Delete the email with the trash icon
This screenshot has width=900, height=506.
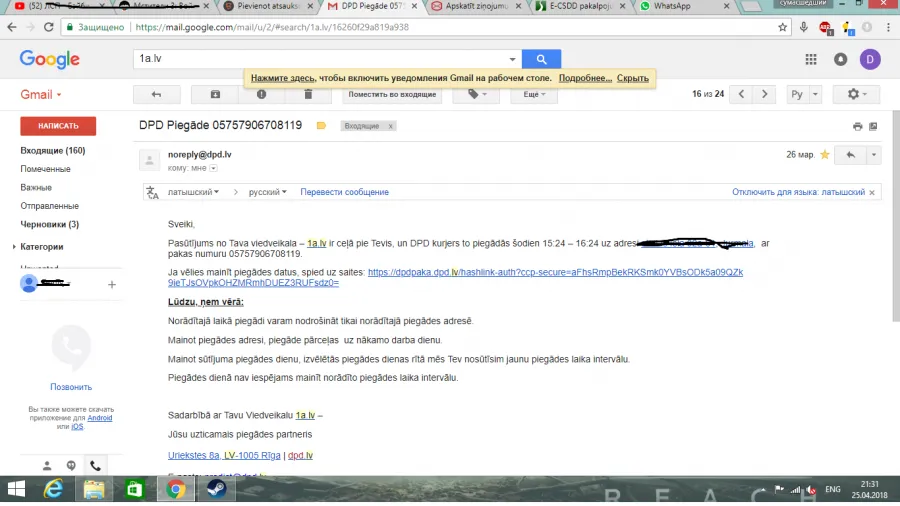point(308,95)
